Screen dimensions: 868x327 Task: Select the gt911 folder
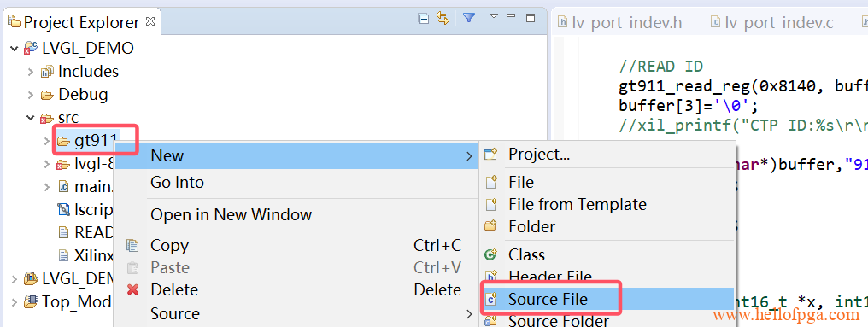coord(89,142)
